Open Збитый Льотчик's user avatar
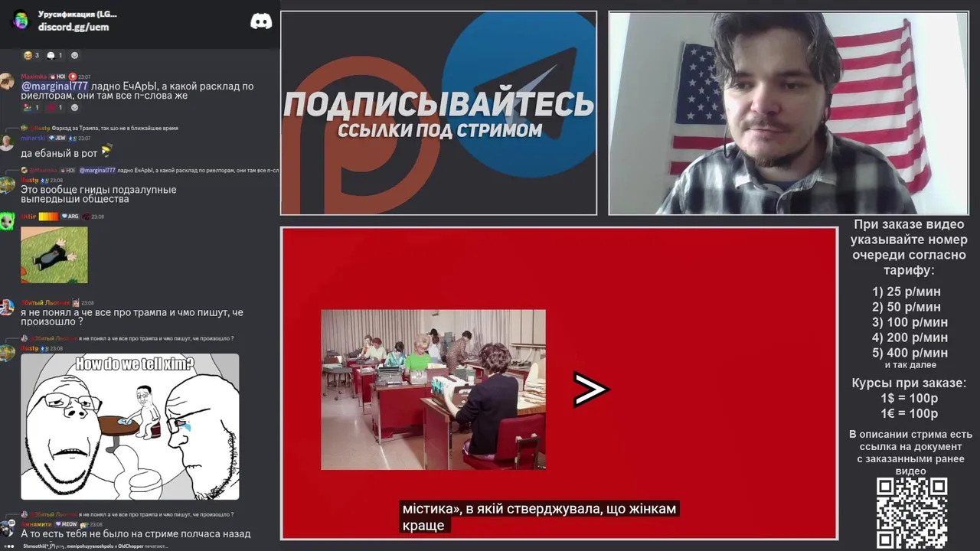The image size is (980, 551). coord(7,308)
